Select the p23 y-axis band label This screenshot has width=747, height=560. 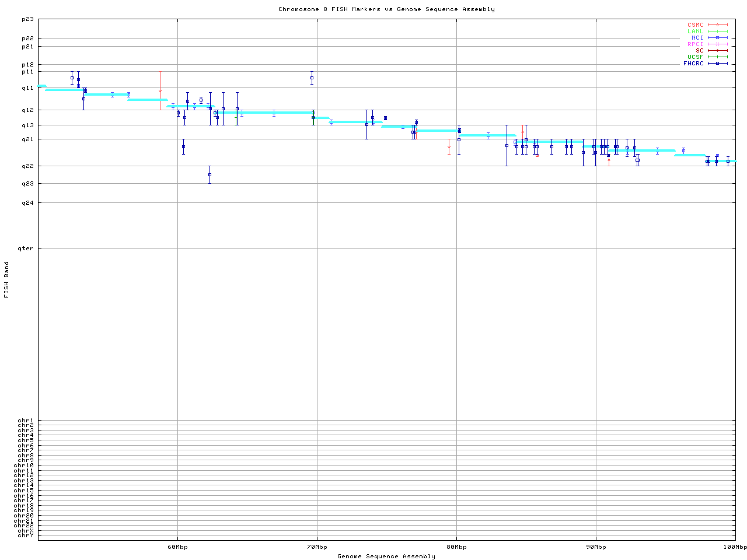(x=27, y=19)
